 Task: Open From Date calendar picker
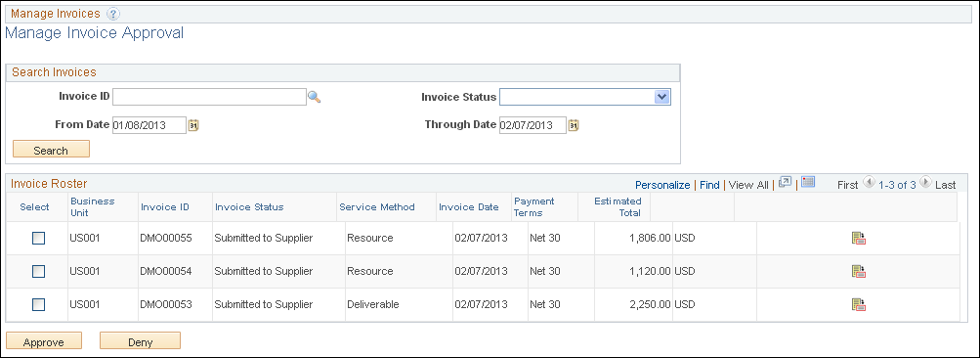click(x=193, y=125)
